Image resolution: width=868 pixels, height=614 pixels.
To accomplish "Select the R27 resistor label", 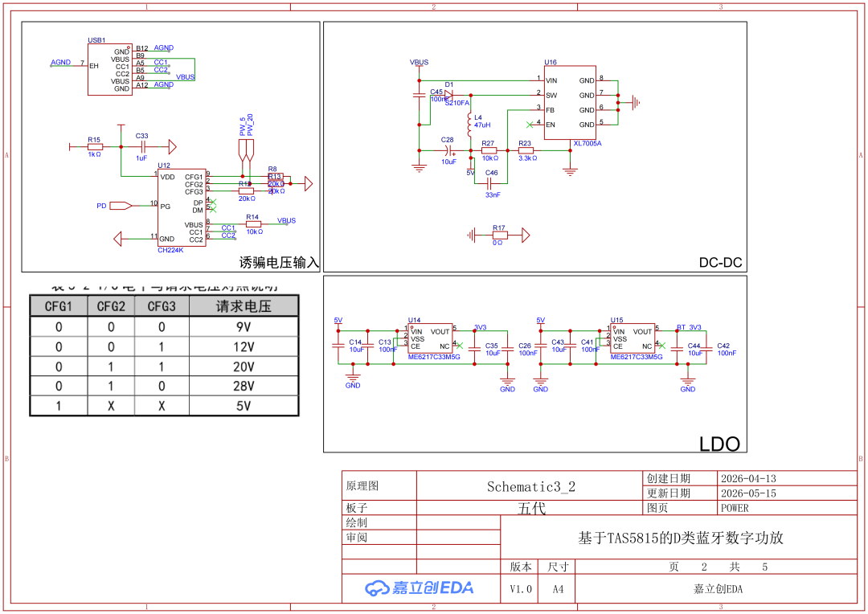I will (488, 143).
